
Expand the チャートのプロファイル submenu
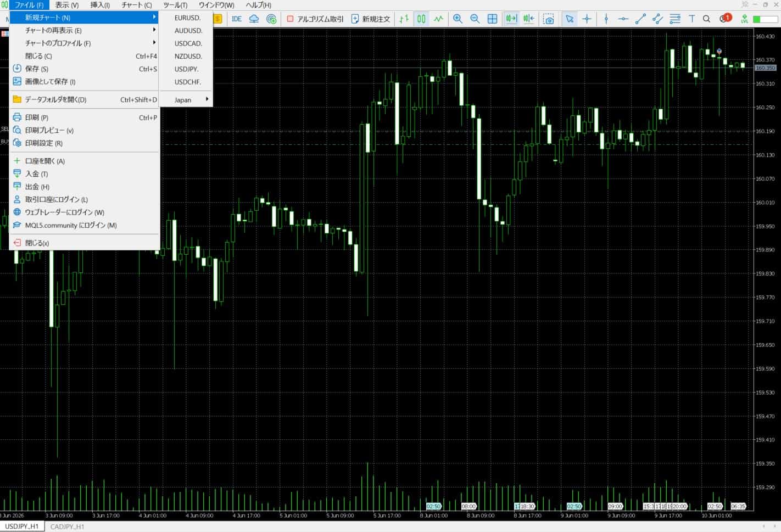84,43
